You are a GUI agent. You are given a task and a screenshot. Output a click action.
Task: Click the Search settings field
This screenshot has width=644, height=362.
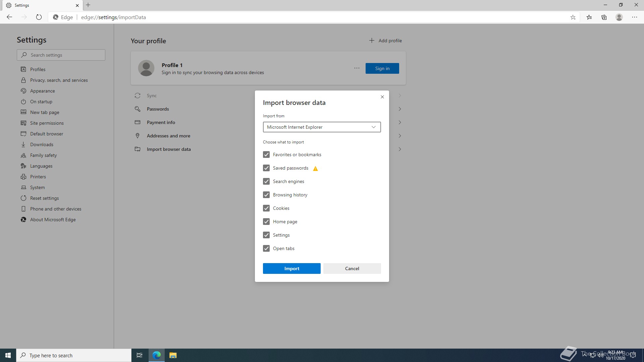coord(61,55)
